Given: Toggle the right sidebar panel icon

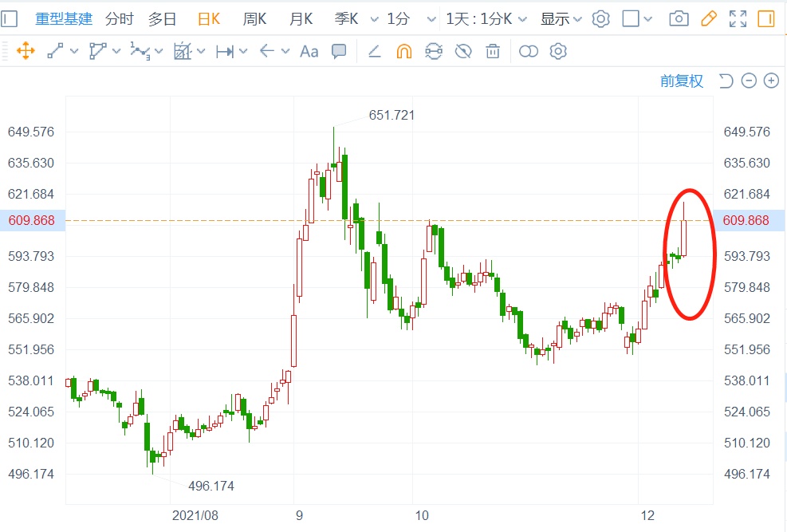Looking at the screenshot, I should coord(766,18).
